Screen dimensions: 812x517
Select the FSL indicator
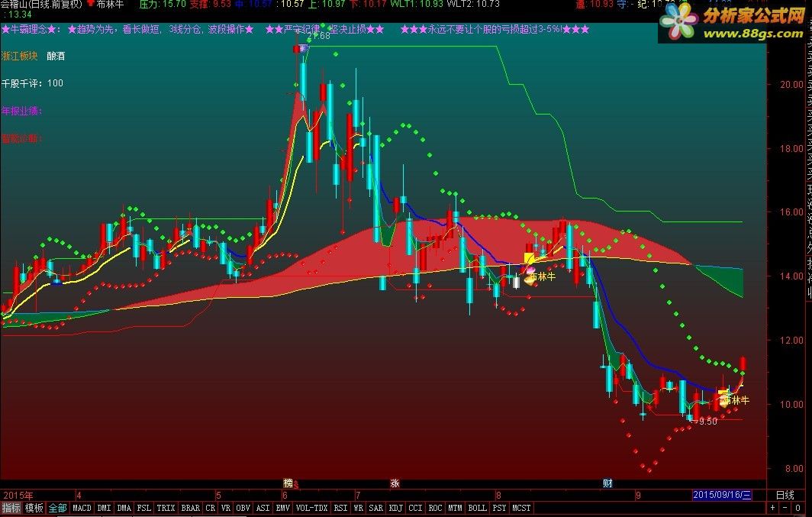click(143, 508)
